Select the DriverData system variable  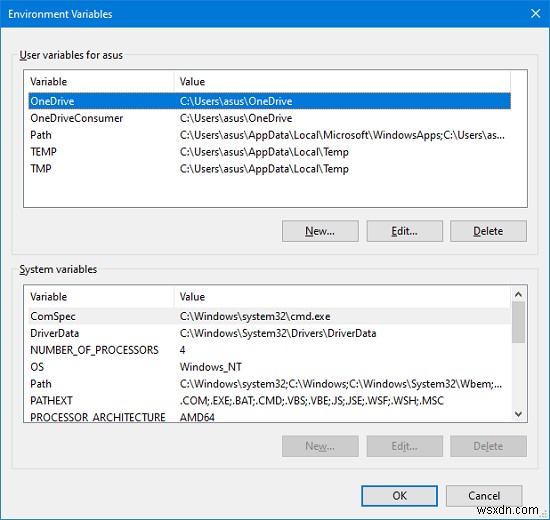tap(269, 333)
